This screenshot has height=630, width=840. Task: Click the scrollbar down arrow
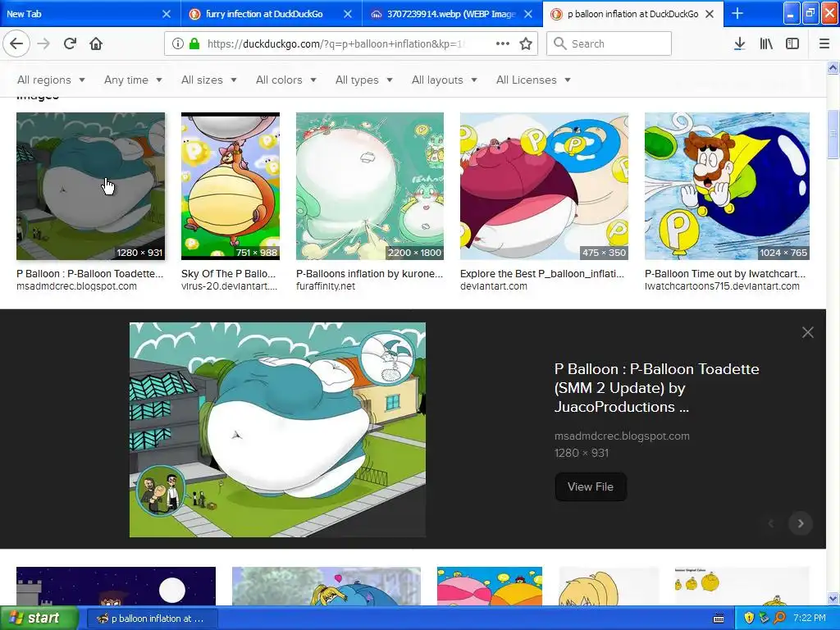pyautogui.click(x=833, y=598)
